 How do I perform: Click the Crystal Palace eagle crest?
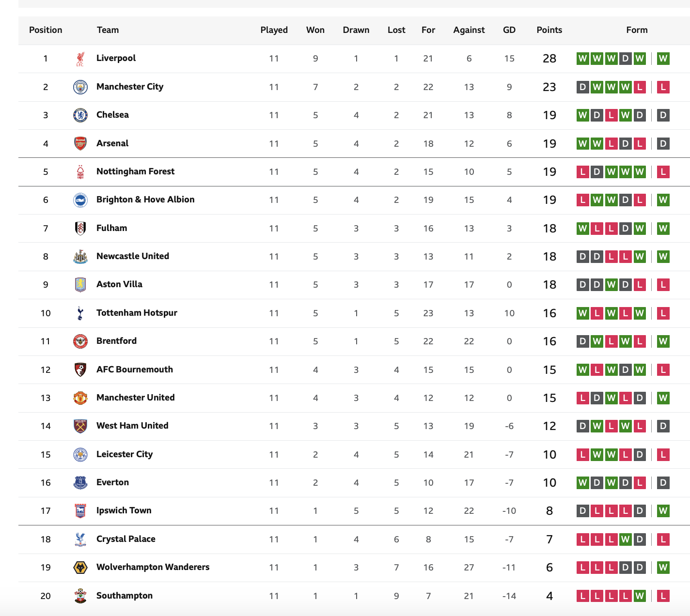(80, 539)
